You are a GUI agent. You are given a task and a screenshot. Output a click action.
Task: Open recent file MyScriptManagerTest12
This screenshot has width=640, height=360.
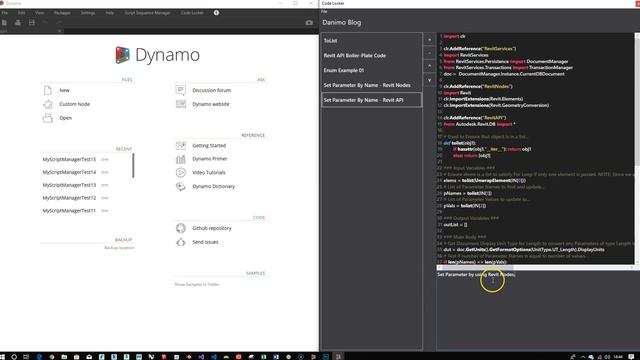tap(69, 198)
